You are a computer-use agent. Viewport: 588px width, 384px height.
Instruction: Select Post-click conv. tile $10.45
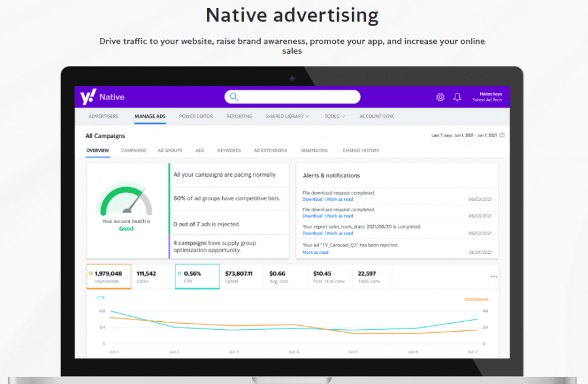(x=330, y=277)
